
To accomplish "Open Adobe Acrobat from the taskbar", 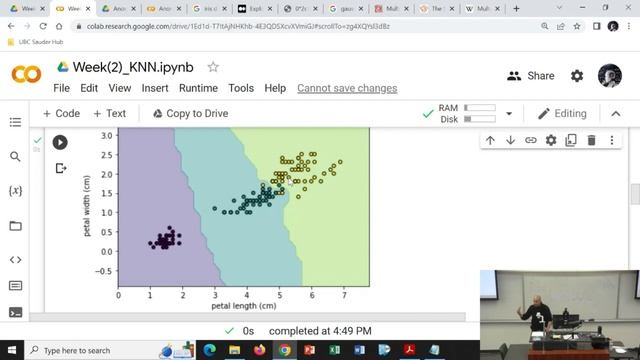I will point(409,350).
